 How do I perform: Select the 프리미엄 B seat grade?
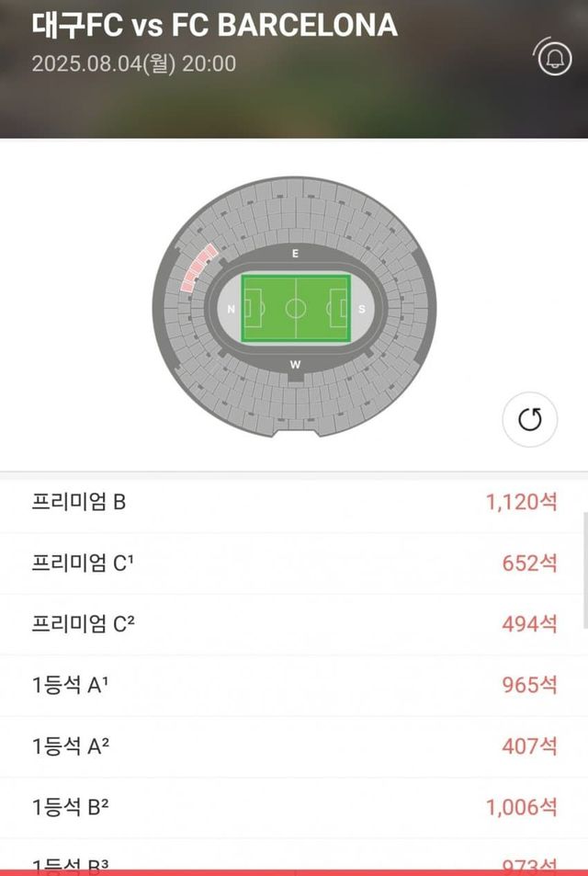click(79, 502)
